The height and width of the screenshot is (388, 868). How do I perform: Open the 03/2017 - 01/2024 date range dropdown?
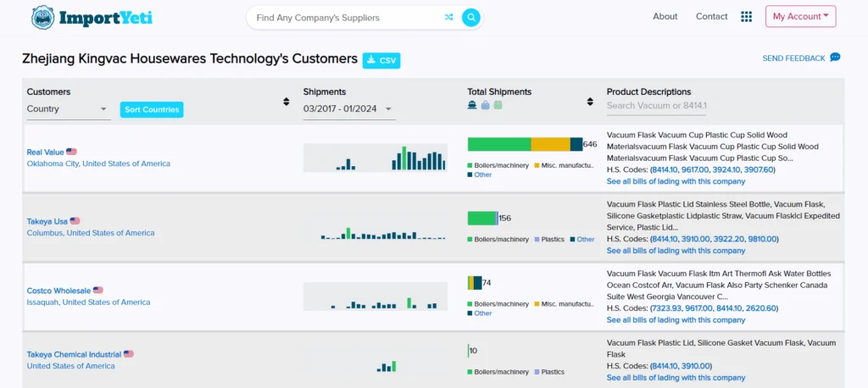click(349, 109)
